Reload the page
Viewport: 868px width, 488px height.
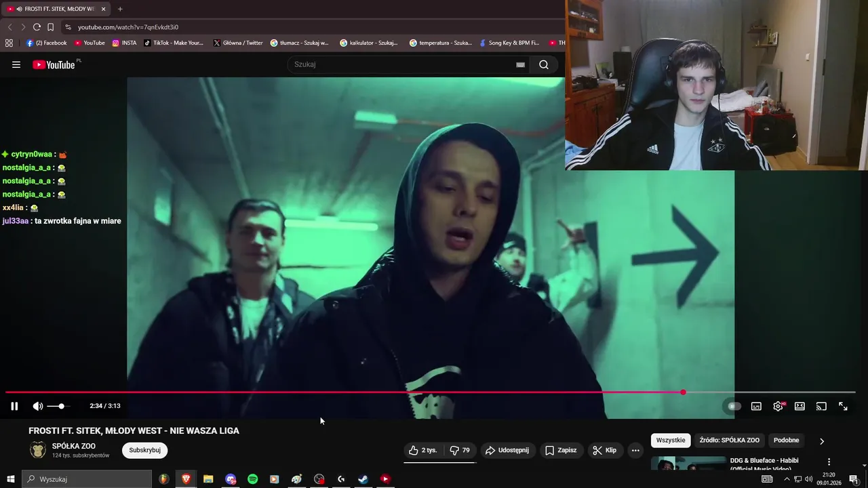pyautogui.click(x=37, y=27)
